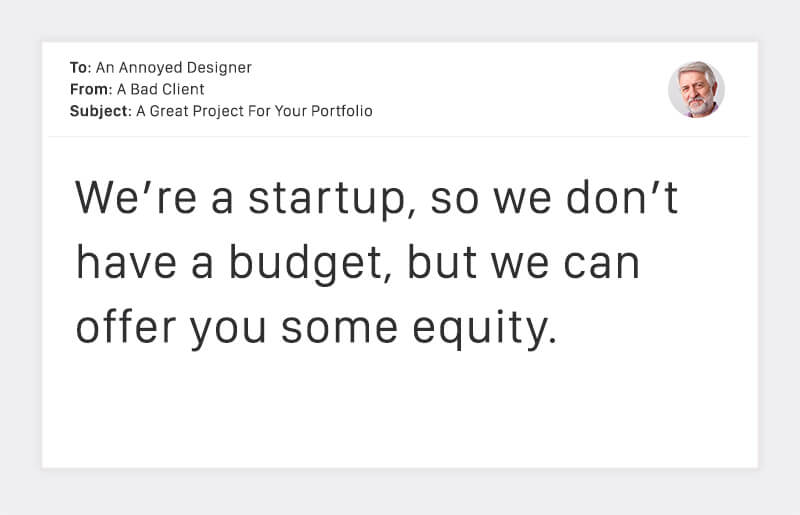Viewport: 800px width, 515px height.
Task: Select recipient "An Annoyed Designer"
Action: coord(174,68)
